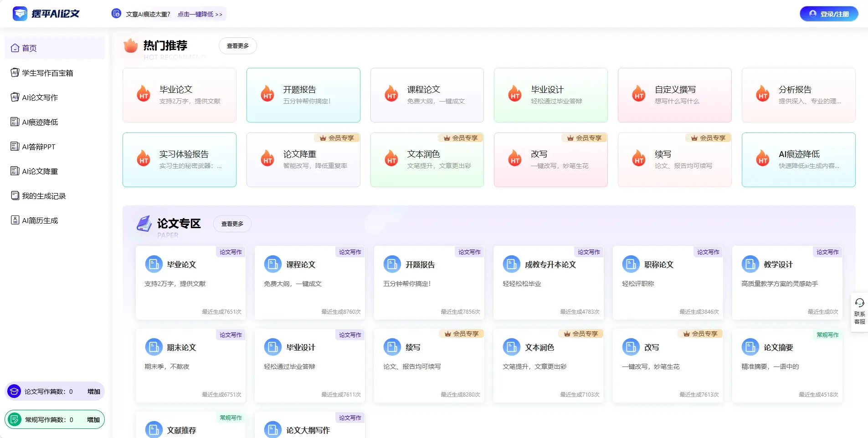Click the AI痕迹降低 sidebar icon
The height and width of the screenshot is (438, 868).
(14, 122)
